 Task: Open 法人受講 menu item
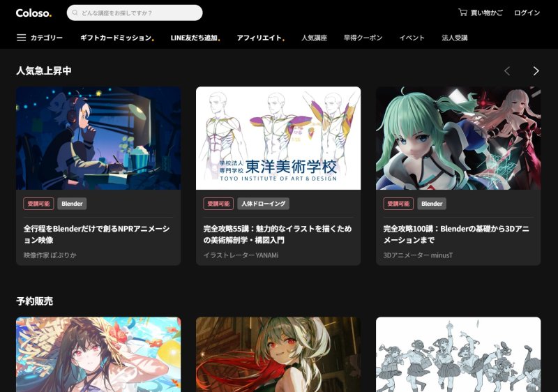point(455,38)
